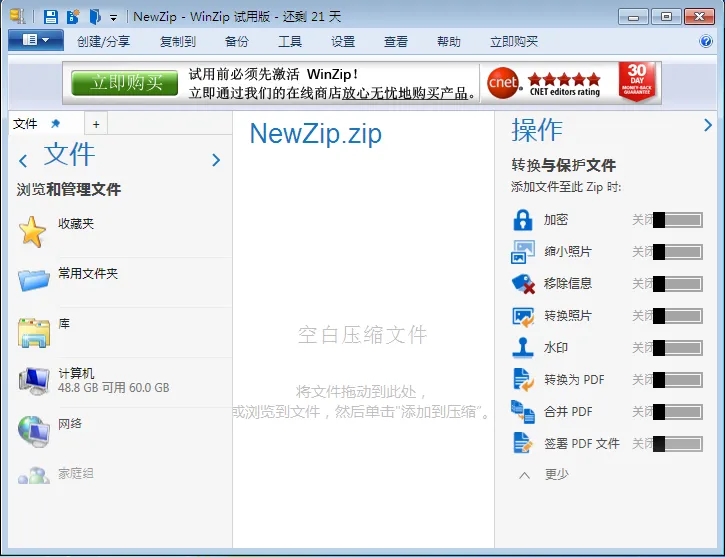Click the WinZip app icon in title bar
Image resolution: width=725 pixels, height=557 pixels.
[x=17, y=16]
